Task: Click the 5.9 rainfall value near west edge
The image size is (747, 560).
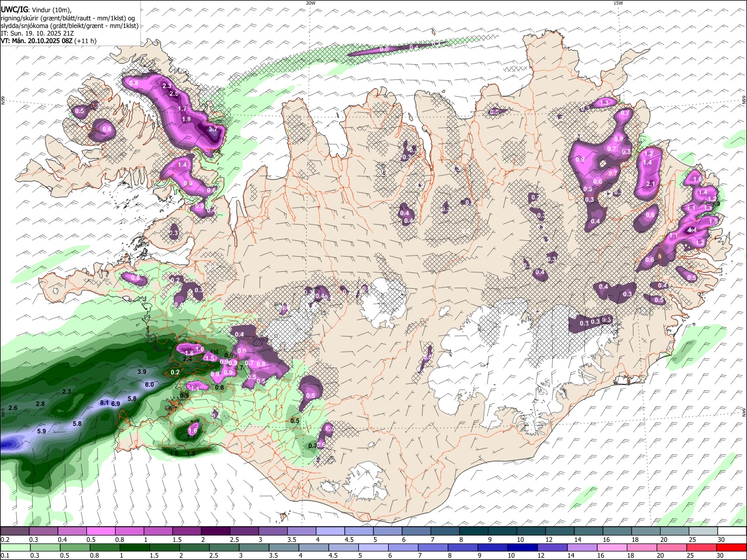Action: tap(41, 431)
